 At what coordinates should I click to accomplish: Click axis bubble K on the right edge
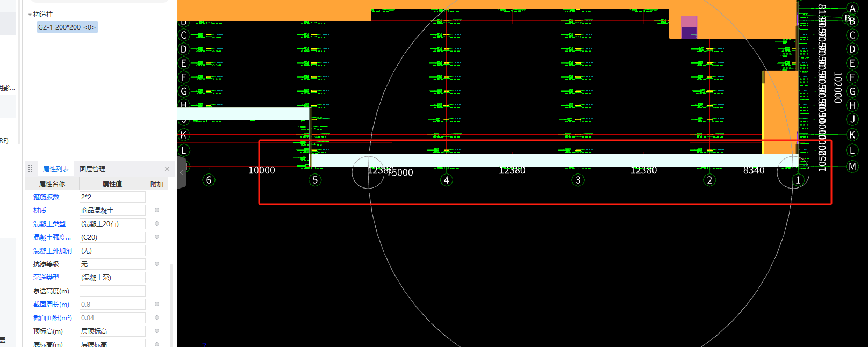[852, 135]
